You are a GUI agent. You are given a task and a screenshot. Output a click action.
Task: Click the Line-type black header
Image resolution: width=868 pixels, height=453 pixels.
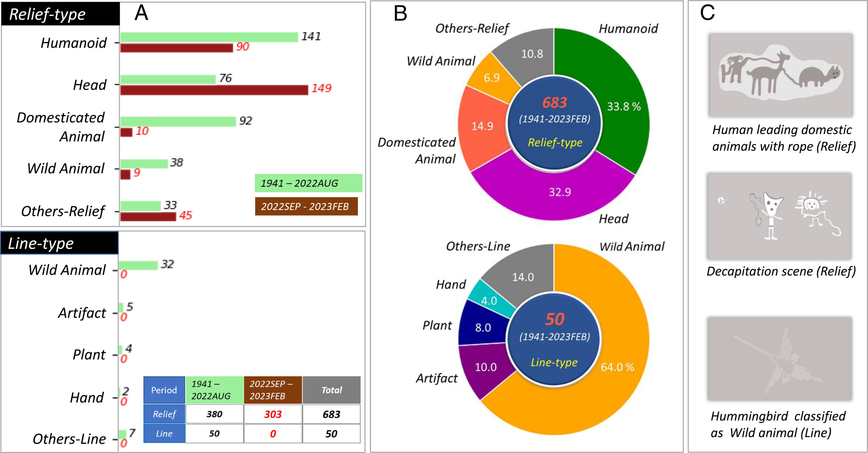59,243
